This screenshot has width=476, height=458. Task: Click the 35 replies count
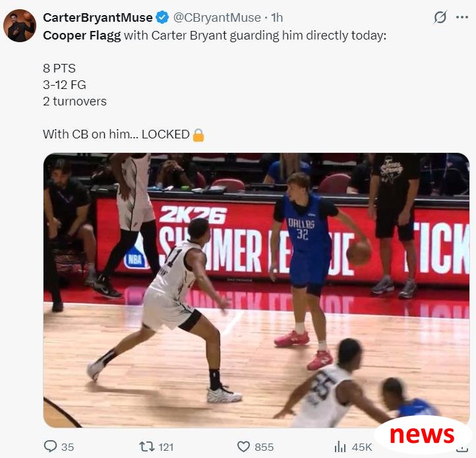pos(68,447)
